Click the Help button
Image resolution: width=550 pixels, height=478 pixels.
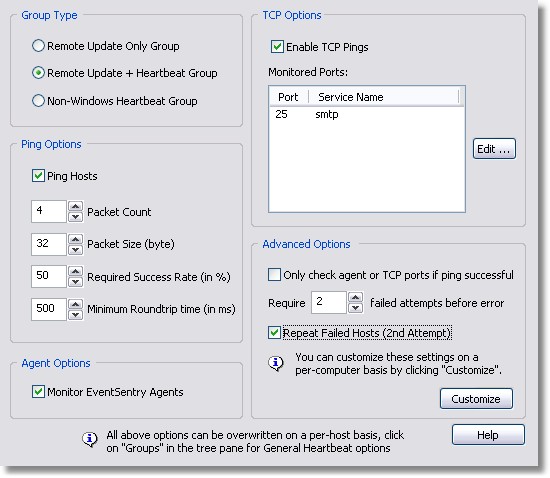click(488, 435)
